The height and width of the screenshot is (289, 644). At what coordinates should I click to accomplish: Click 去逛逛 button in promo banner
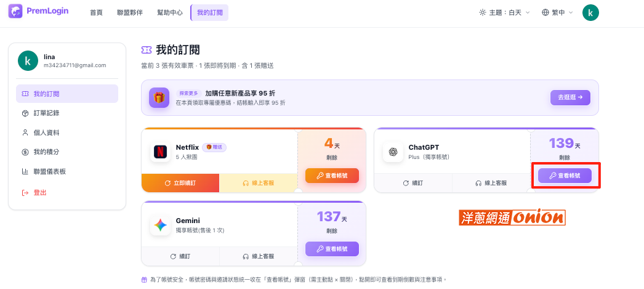[571, 97]
